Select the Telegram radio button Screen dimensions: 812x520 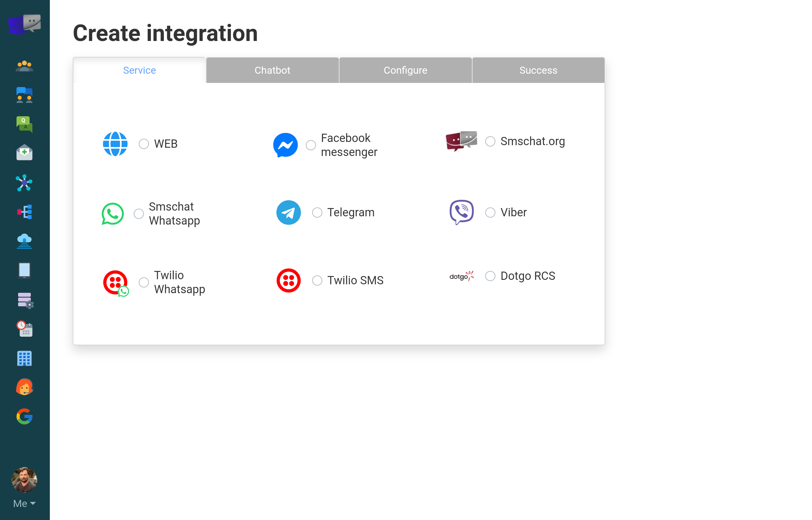pos(317,213)
